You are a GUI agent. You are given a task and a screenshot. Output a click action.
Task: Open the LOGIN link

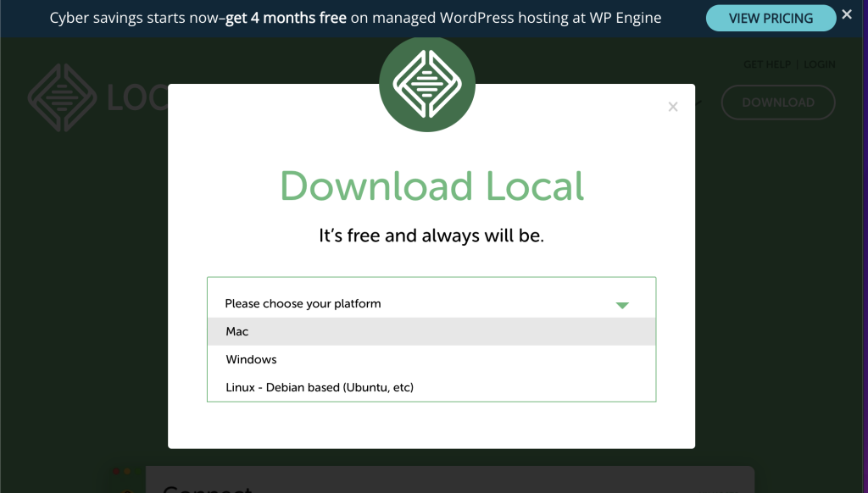(820, 64)
